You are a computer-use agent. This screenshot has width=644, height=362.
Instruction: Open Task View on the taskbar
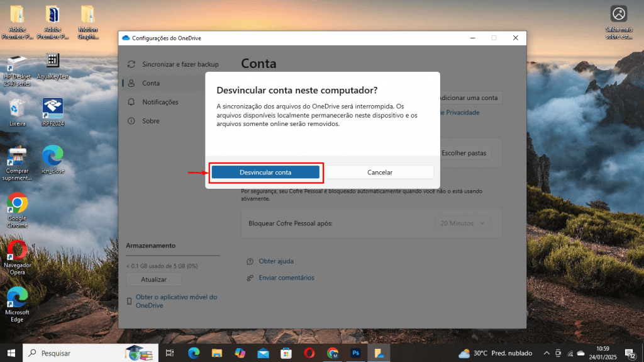pyautogui.click(x=170, y=353)
